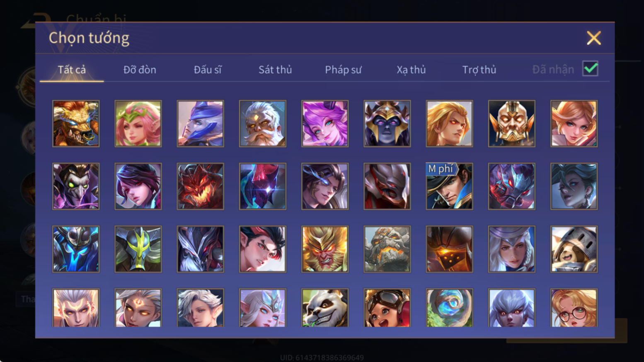Pick the hero tagged 'M phí'
Viewport: 644px width, 362px height.
click(x=449, y=186)
